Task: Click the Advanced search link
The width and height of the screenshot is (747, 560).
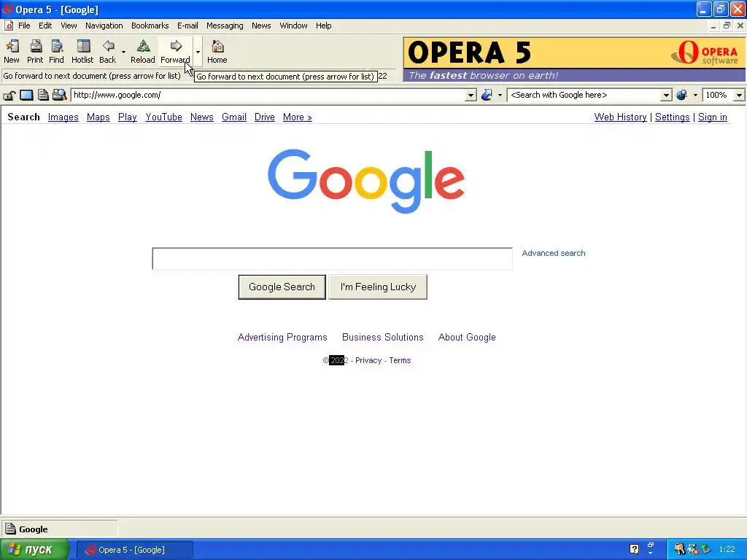Action: coord(554,253)
